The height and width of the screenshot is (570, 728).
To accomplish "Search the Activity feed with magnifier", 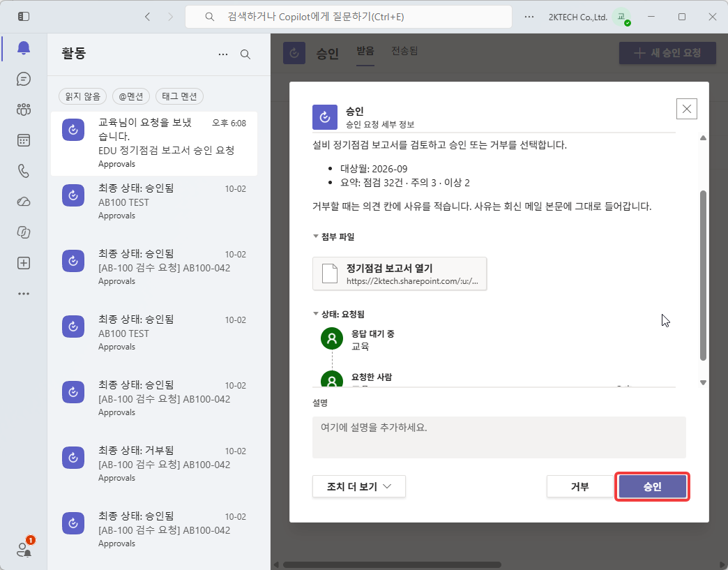I will [x=245, y=54].
